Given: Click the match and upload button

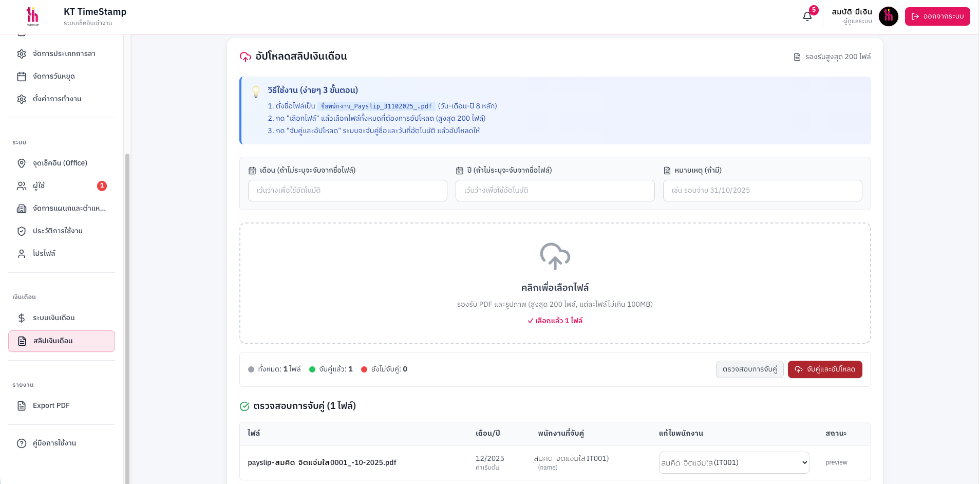Looking at the screenshot, I should [x=824, y=369].
